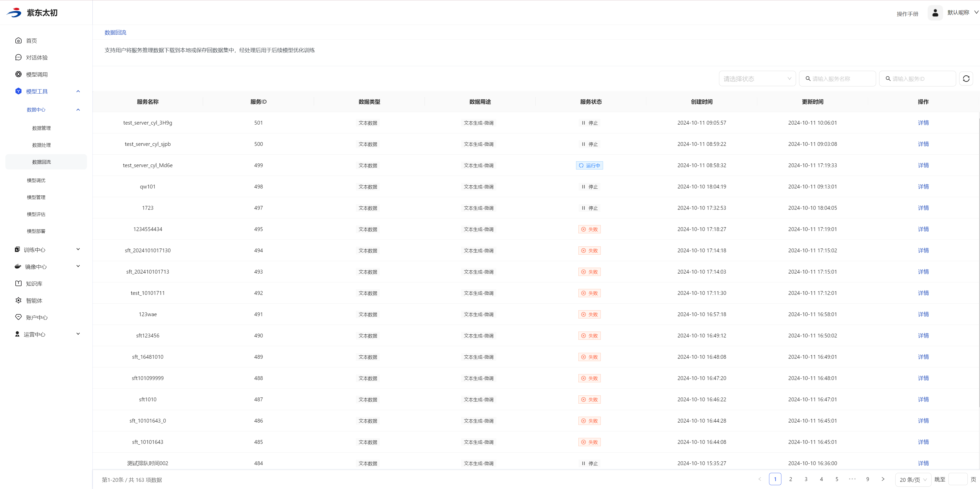980x489 pixels.
Task: Open 详情 for test_server_cyl_3H9g
Action: [x=923, y=123]
